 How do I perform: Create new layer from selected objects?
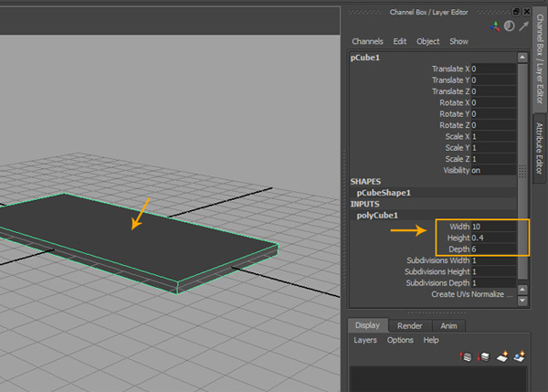pyautogui.click(x=520, y=355)
